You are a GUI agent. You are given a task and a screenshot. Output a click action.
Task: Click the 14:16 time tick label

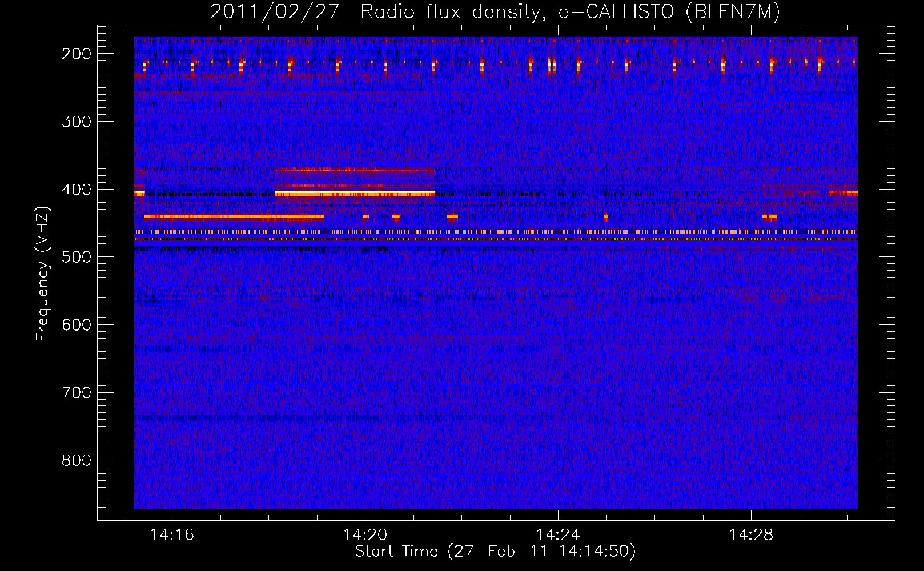click(172, 535)
